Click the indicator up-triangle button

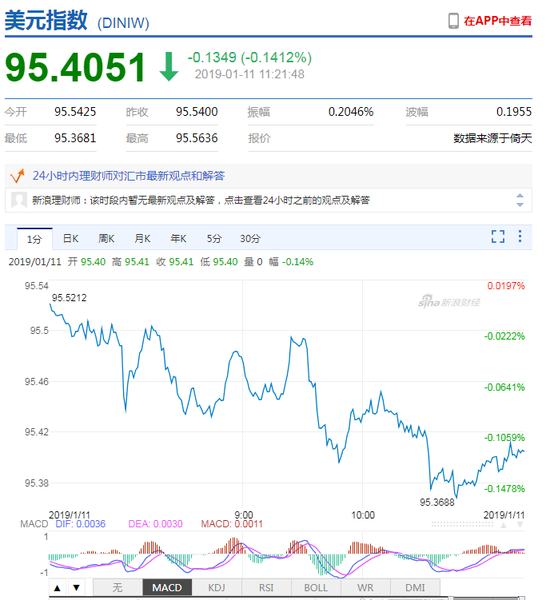pyautogui.click(x=57, y=588)
